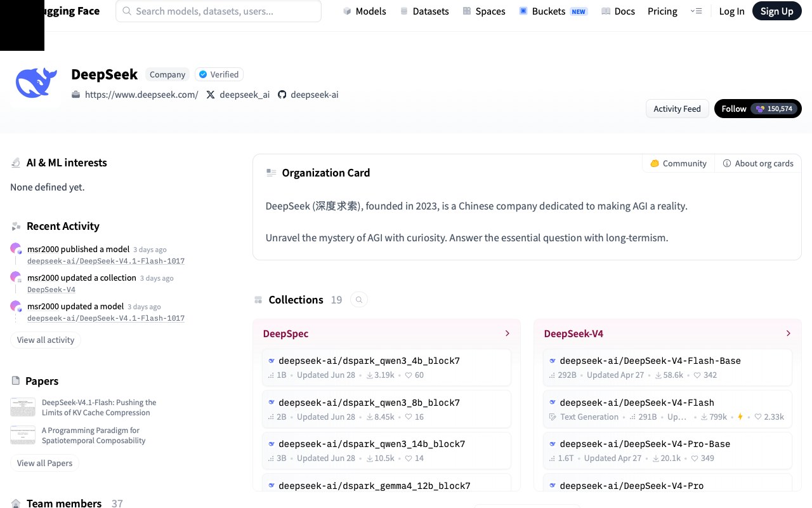Open A Programming Paradigm for Spatiotemporal Composability paper
Screen dimensions: 812x508
[x=94, y=435]
